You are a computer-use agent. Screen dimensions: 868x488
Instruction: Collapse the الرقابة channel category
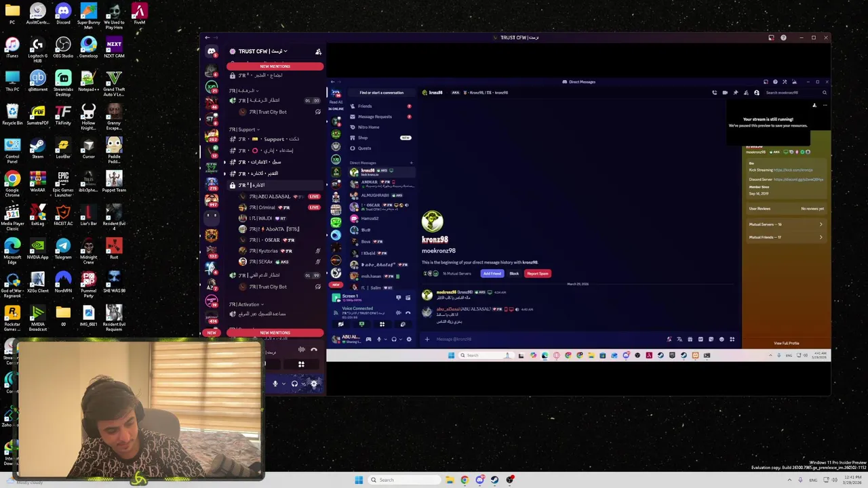(243, 90)
